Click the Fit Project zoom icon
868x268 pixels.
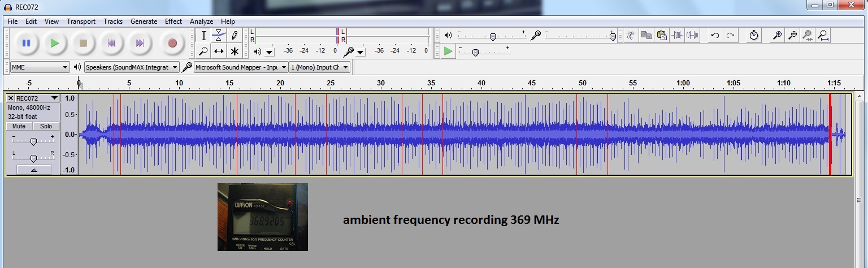(x=823, y=36)
